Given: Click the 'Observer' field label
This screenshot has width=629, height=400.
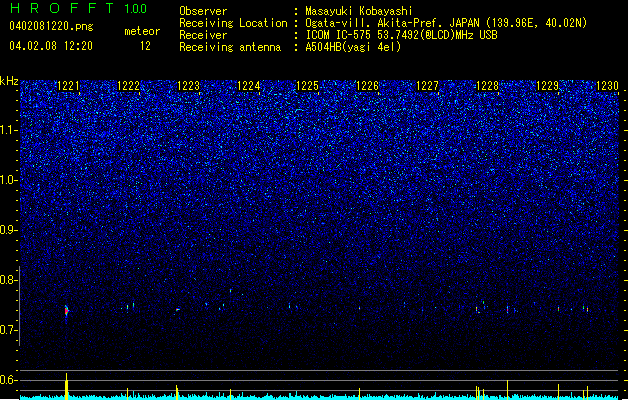Looking at the screenshot, I should coord(203,11).
